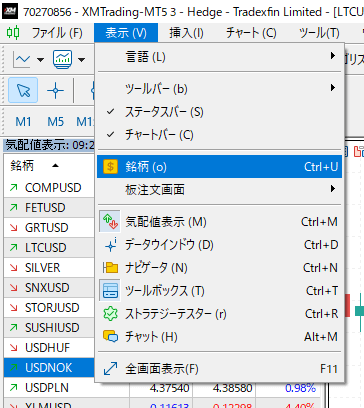Select the cursor arrow tool
364x408 pixels.
[23, 90]
